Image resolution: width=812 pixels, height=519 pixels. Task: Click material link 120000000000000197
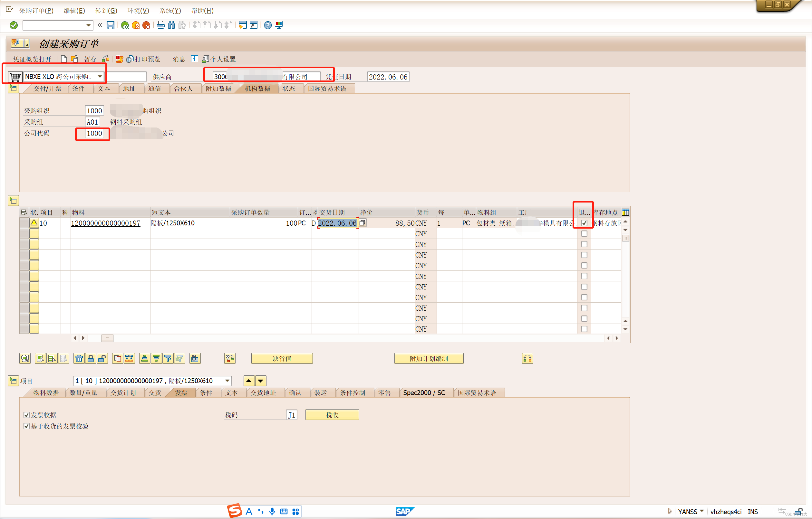[x=106, y=223]
